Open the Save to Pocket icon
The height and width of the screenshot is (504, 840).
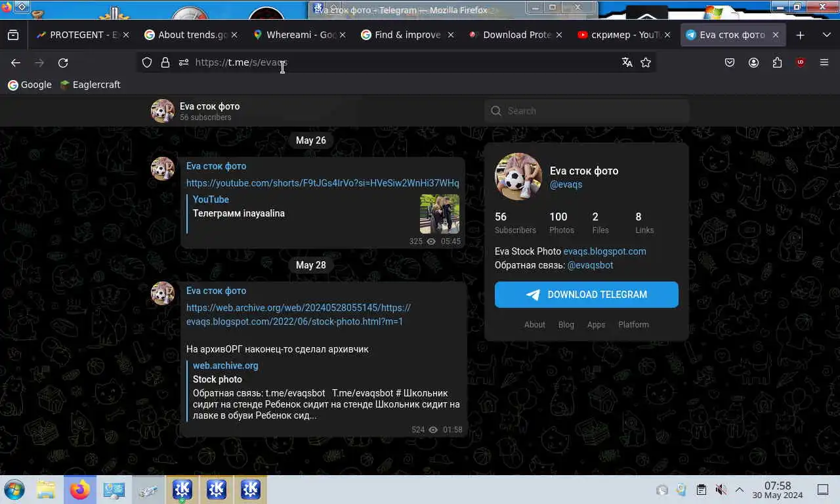pyautogui.click(x=730, y=62)
